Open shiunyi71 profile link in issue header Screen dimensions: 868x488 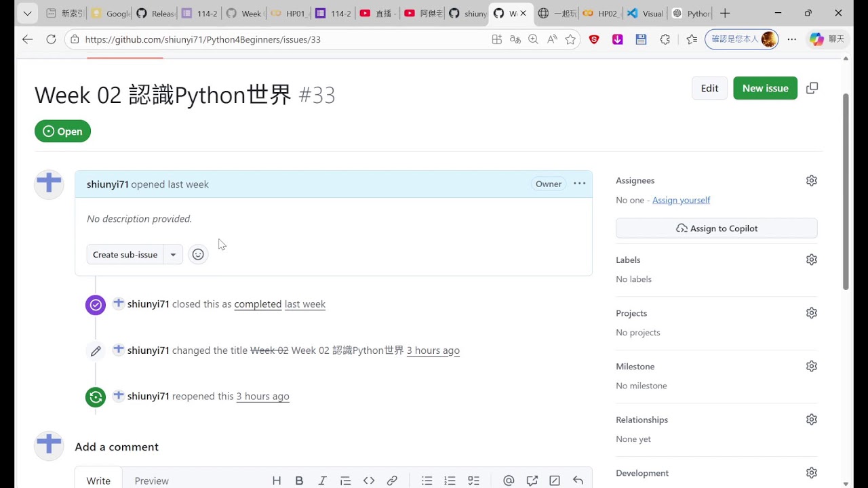coord(108,184)
